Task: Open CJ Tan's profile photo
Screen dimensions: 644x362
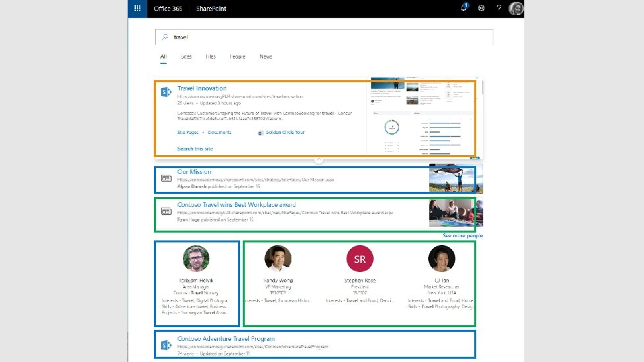Action: 441,258
